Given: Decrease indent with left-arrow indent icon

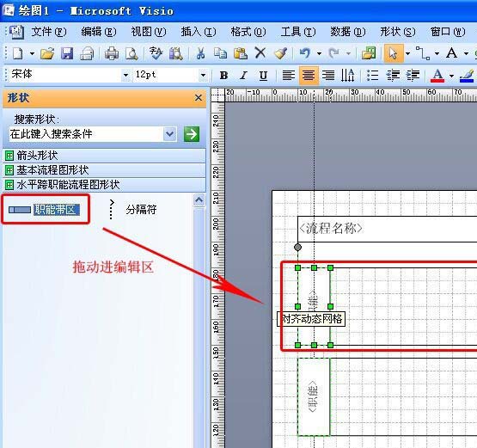Looking at the screenshot, I should click(393, 75).
